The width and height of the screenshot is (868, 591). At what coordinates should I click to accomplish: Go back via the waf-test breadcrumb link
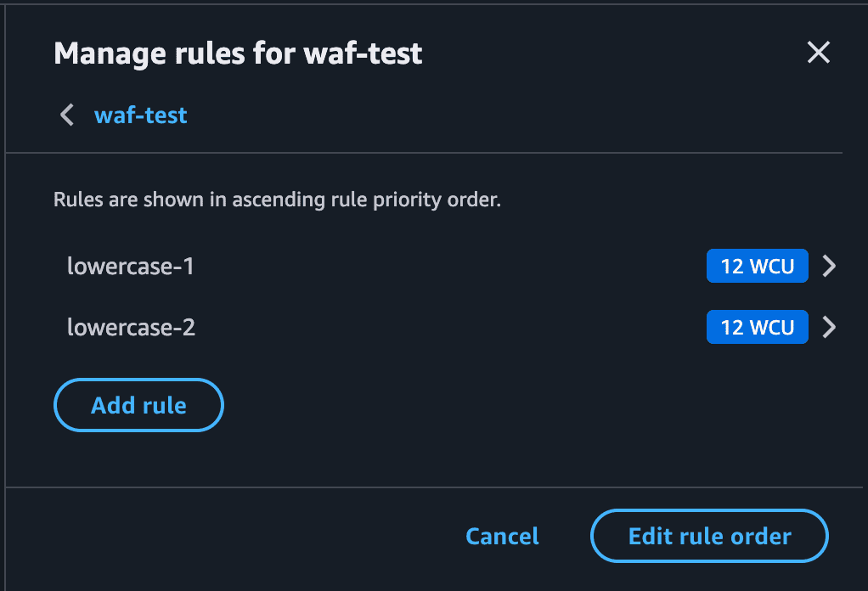pos(140,115)
